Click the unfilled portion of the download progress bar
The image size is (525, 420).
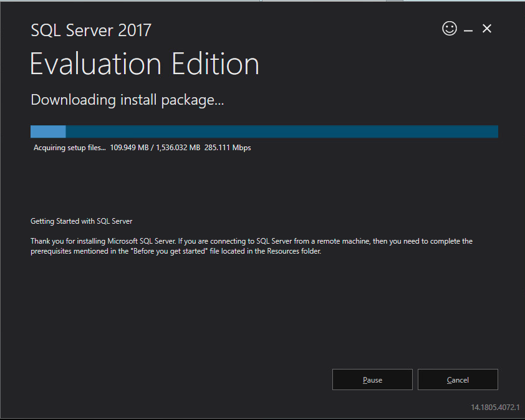point(281,131)
